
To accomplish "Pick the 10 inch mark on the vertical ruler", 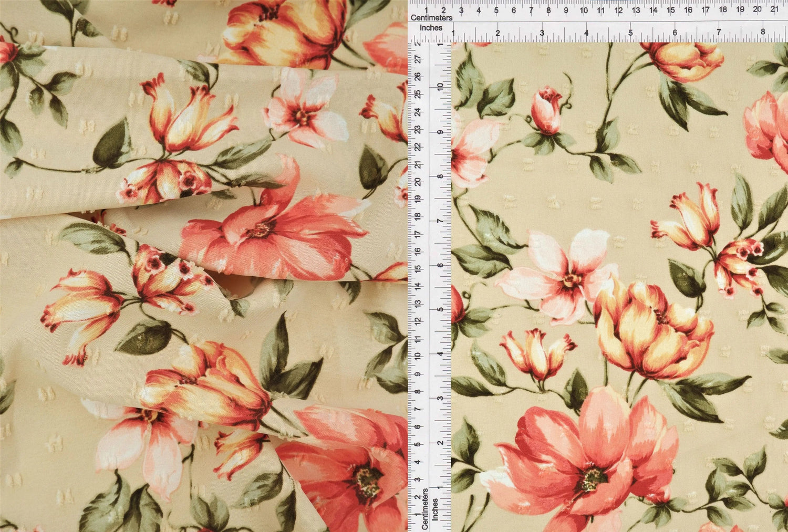I will point(440,88).
